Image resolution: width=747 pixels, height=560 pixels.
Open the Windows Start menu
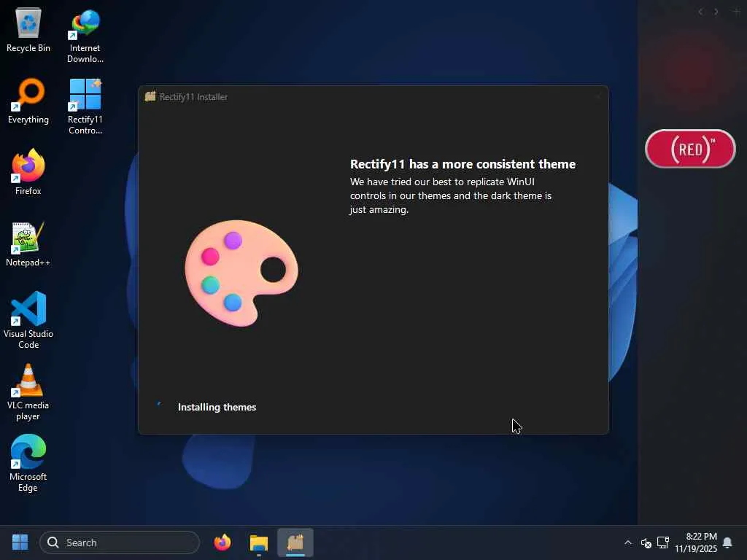20,542
